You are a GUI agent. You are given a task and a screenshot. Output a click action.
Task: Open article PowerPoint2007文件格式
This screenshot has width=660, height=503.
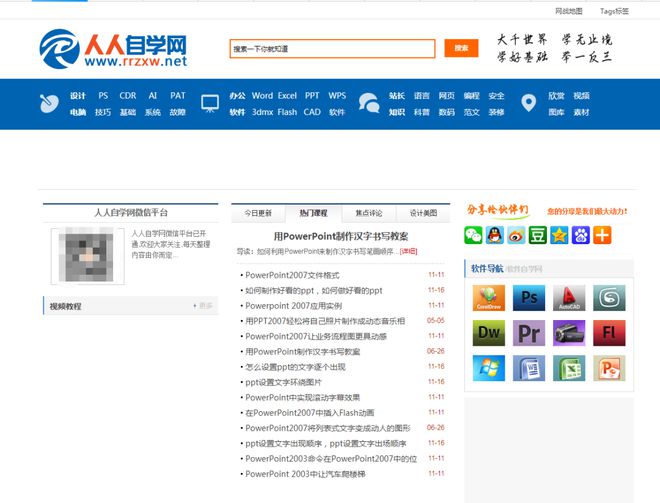tap(292, 275)
